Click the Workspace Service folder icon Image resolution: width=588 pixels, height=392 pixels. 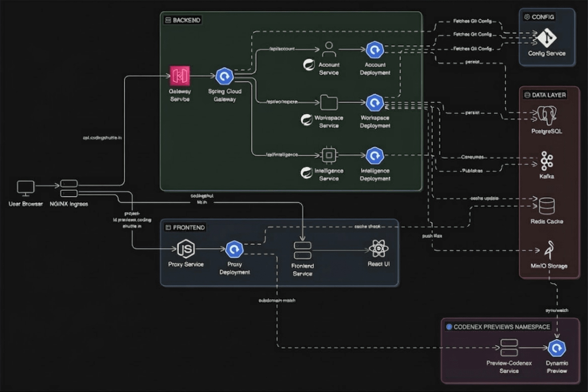329,103
